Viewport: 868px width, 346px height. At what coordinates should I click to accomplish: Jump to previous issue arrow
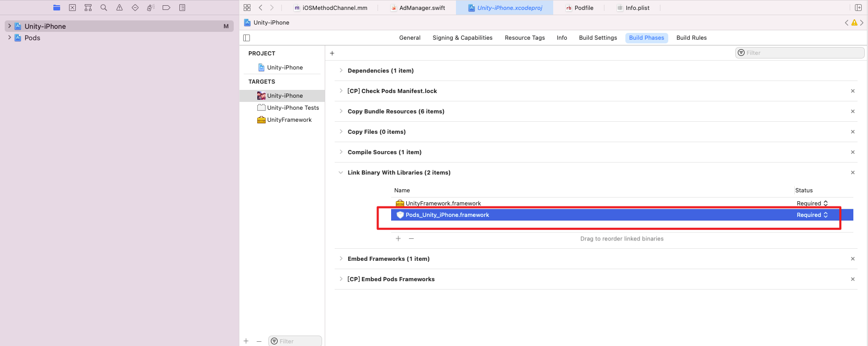(847, 22)
